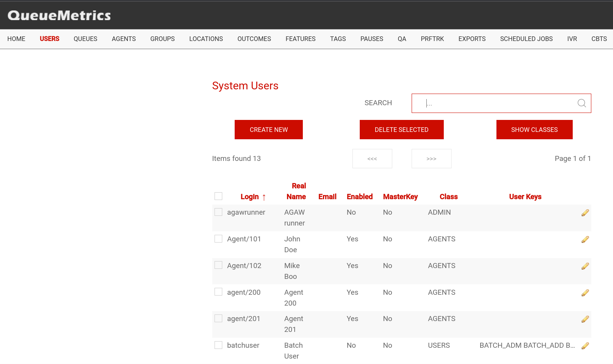
Task: Switch to the AGENTS page
Action: click(124, 39)
